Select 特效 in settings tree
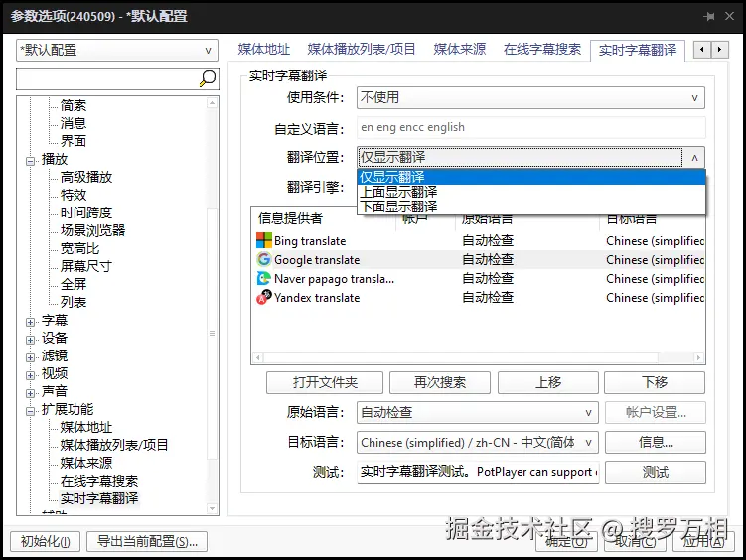The image size is (746, 560). click(x=74, y=195)
